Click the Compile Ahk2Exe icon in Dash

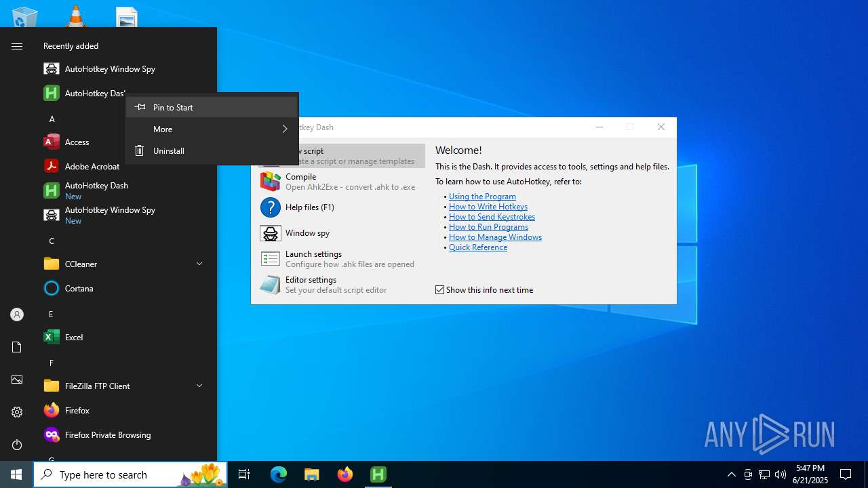[270, 181]
